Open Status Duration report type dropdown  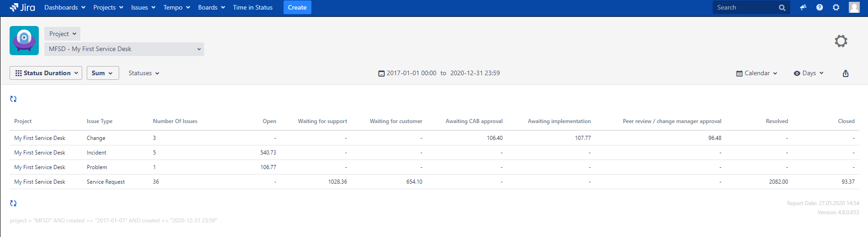[46, 73]
